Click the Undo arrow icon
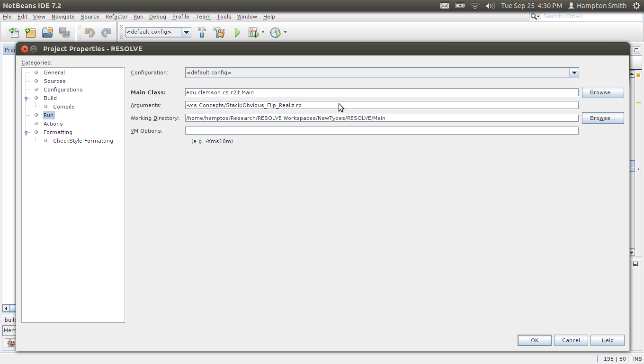Viewport: 644px width, 364px height. click(x=89, y=33)
